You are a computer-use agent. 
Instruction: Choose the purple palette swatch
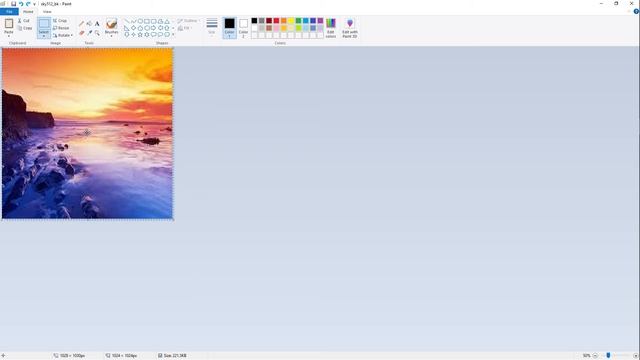[320, 21]
